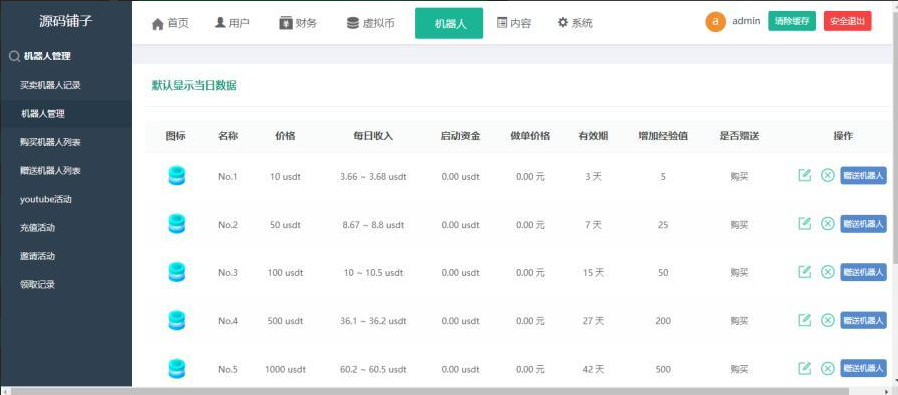Click the 清除缓存 button
This screenshot has height=395, width=898.
[792, 21]
